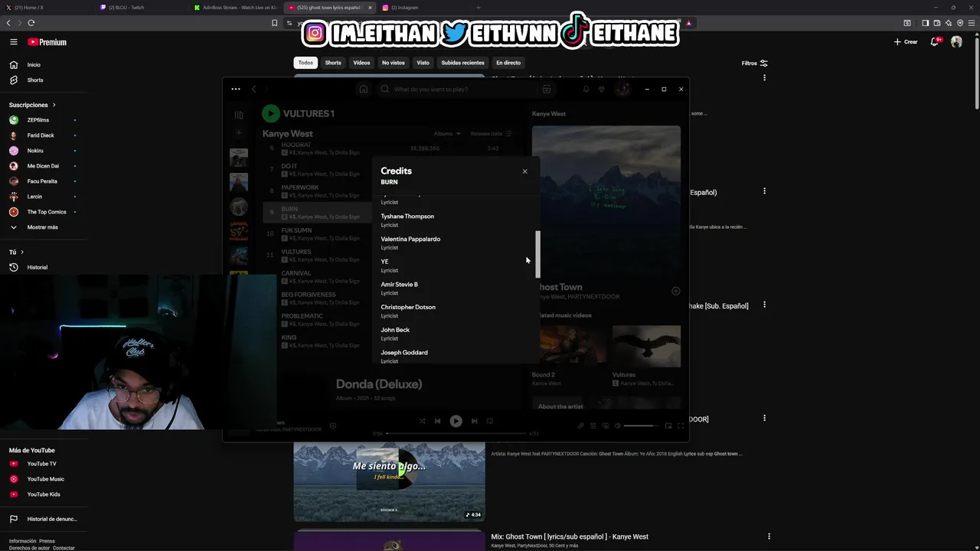The image size is (980, 551).
Task: Open Historial in YouTube sidebar
Action: pyautogui.click(x=44, y=267)
